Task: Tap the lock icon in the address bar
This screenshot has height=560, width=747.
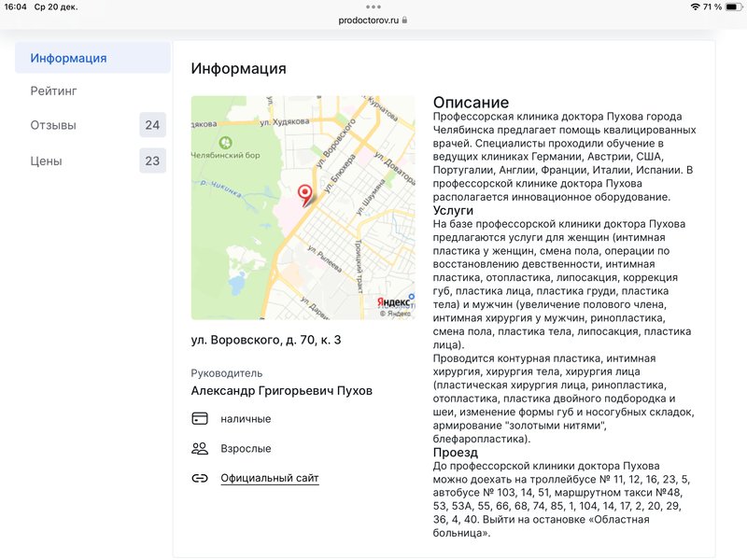Action: click(404, 20)
